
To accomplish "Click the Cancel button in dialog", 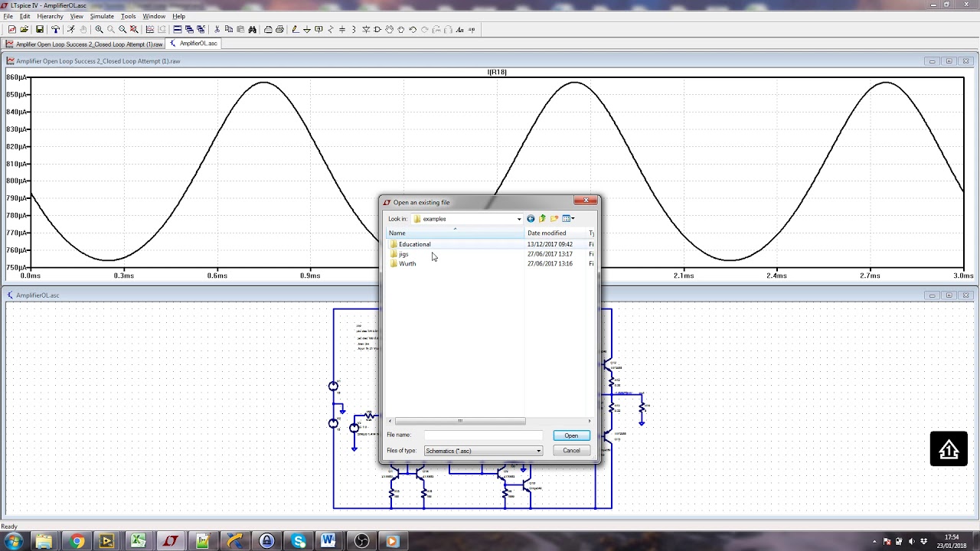I will 571,451.
